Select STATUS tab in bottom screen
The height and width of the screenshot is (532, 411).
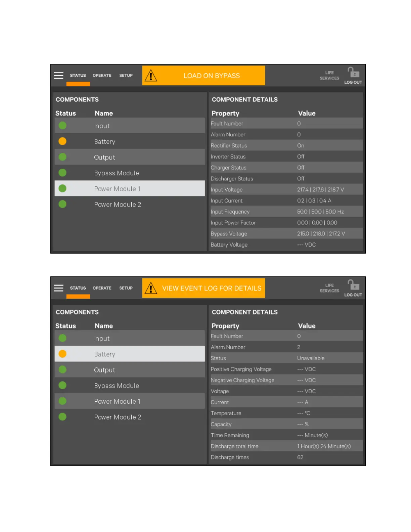(78, 288)
